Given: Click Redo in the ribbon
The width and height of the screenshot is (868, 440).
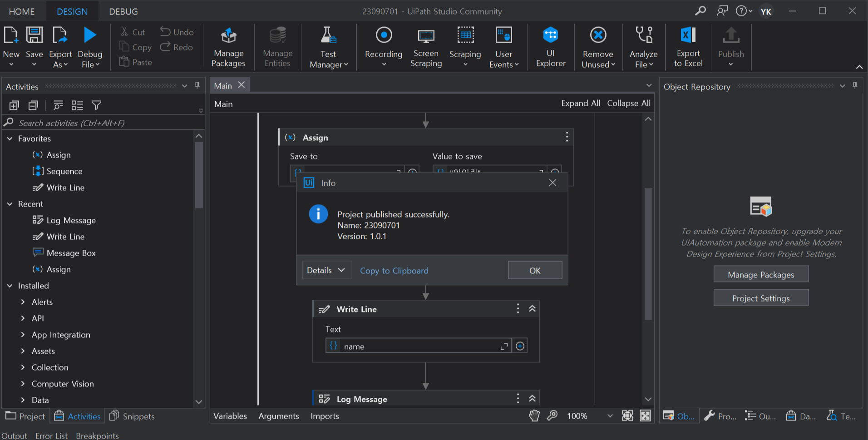Looking at the screenshot, I should [176, 47].
